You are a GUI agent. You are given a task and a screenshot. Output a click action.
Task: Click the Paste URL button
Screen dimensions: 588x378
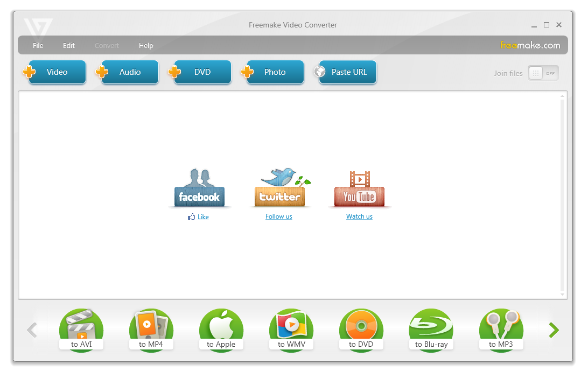(x=346, y=72)
